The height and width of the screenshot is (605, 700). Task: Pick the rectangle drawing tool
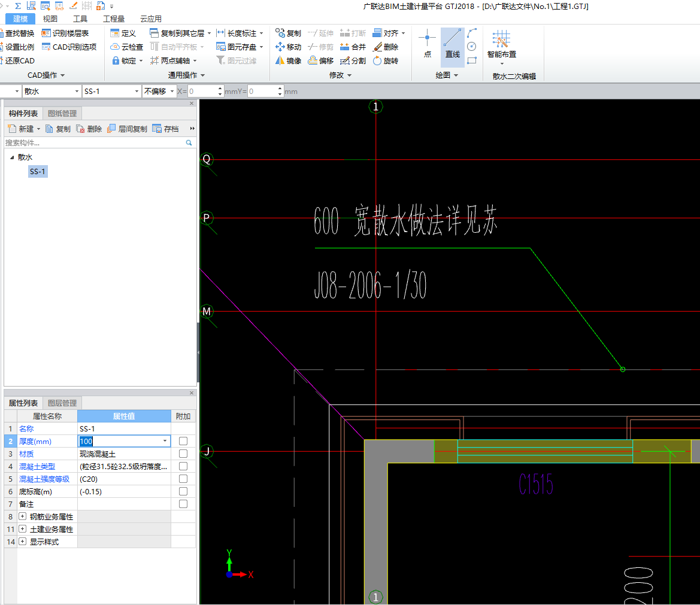coord(471,60)
